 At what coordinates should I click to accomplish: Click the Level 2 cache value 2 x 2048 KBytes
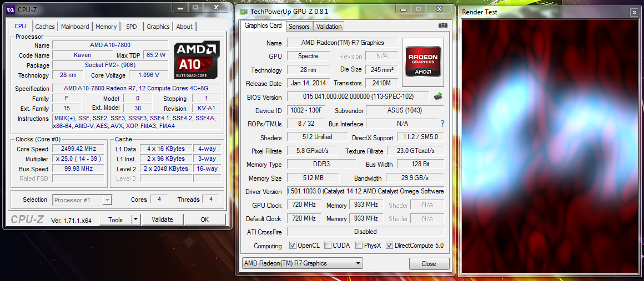166,168
